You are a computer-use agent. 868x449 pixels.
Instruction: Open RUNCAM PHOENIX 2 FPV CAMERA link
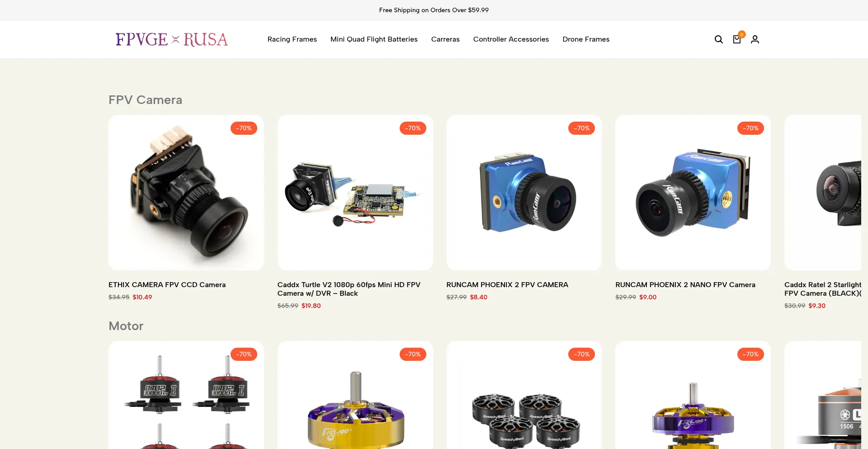pyautogui.click(x=507, y=285)
